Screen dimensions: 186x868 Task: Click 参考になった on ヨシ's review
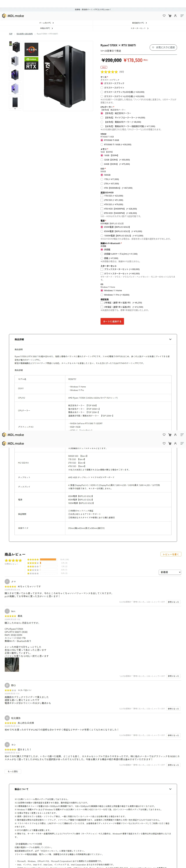coord(174,765)
